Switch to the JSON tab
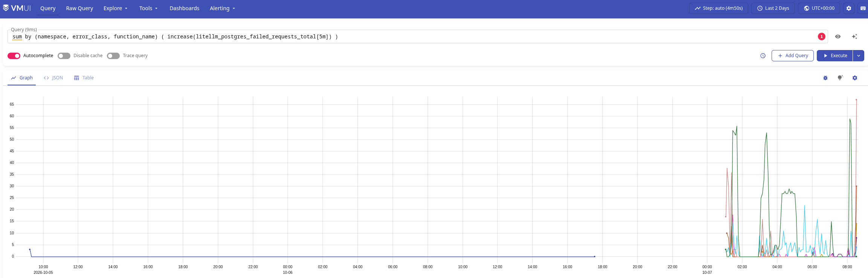 click(53, 78)
